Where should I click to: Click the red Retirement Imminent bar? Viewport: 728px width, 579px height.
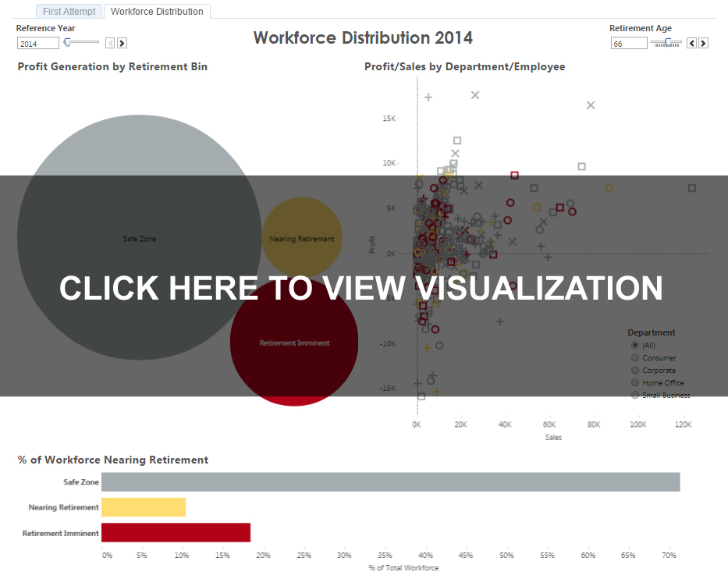(x=176, y=532)
